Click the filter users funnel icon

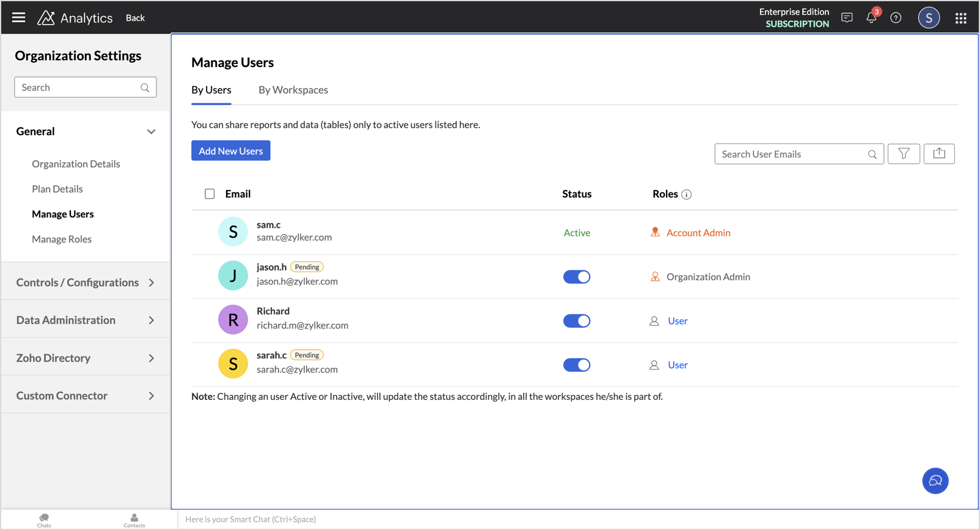coord(904,154)
